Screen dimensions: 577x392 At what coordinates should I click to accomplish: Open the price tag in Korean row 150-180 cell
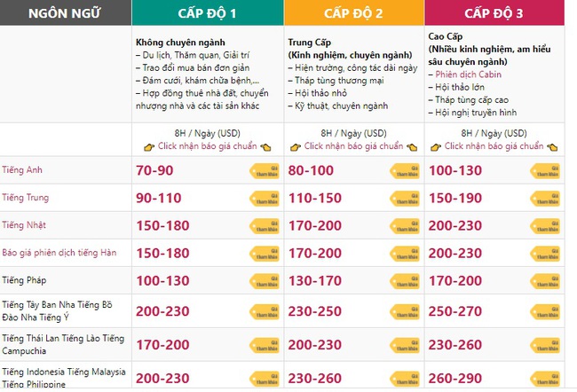click(x=265, y=254)
